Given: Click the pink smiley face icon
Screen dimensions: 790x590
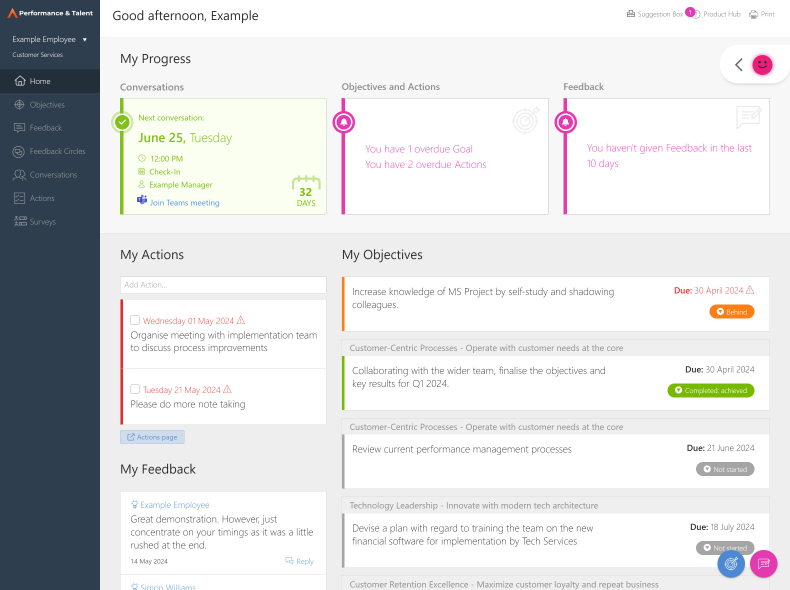Looking at the screenshot, I should click(762, 65).
